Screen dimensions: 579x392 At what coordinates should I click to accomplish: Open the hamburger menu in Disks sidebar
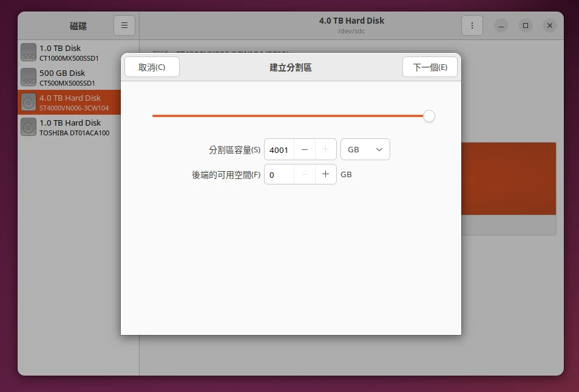click(124, 25)
